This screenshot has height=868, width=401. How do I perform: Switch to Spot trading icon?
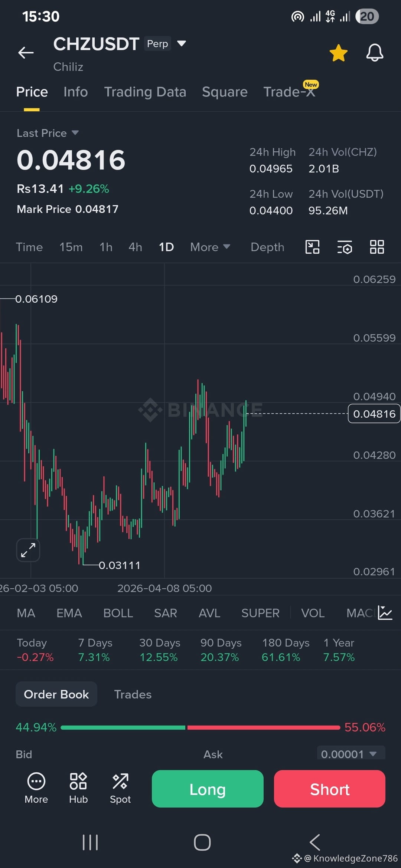click(x=120, y=788)
